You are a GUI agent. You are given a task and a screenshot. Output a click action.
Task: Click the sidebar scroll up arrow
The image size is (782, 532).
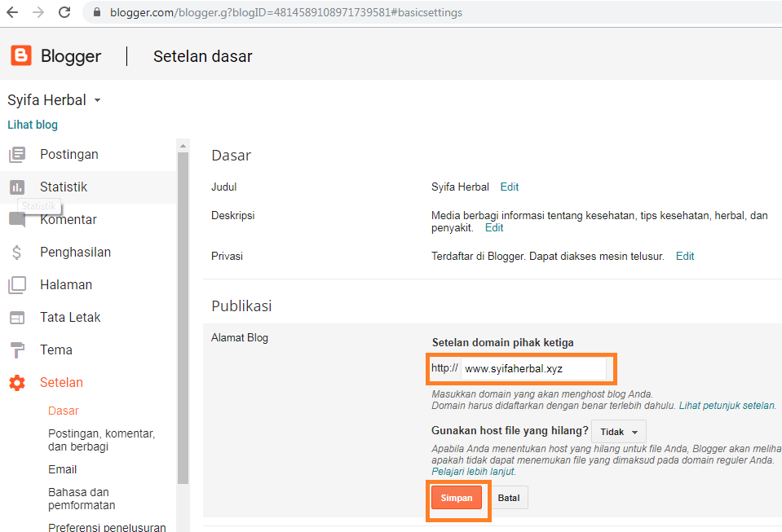click(183, 146)
